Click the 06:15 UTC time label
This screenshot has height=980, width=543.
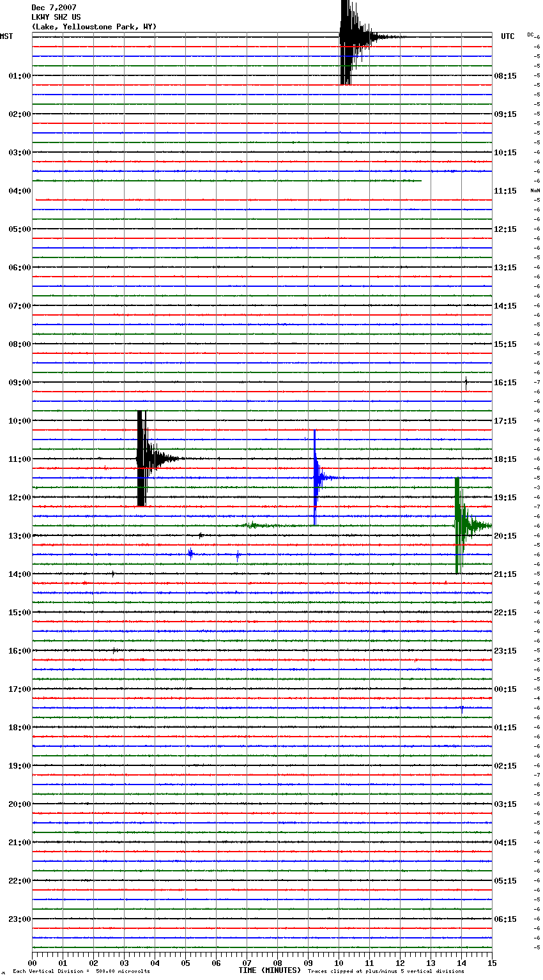[505, 919]
